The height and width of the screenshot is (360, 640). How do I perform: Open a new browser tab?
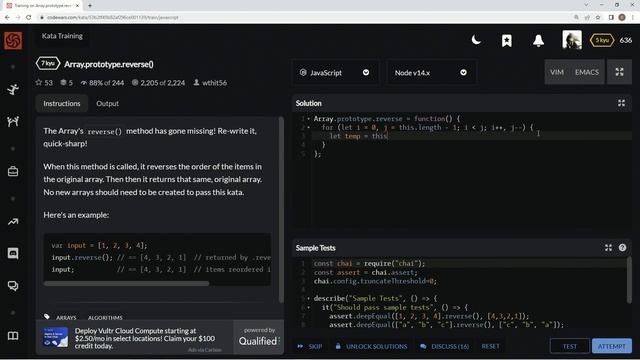90,5
